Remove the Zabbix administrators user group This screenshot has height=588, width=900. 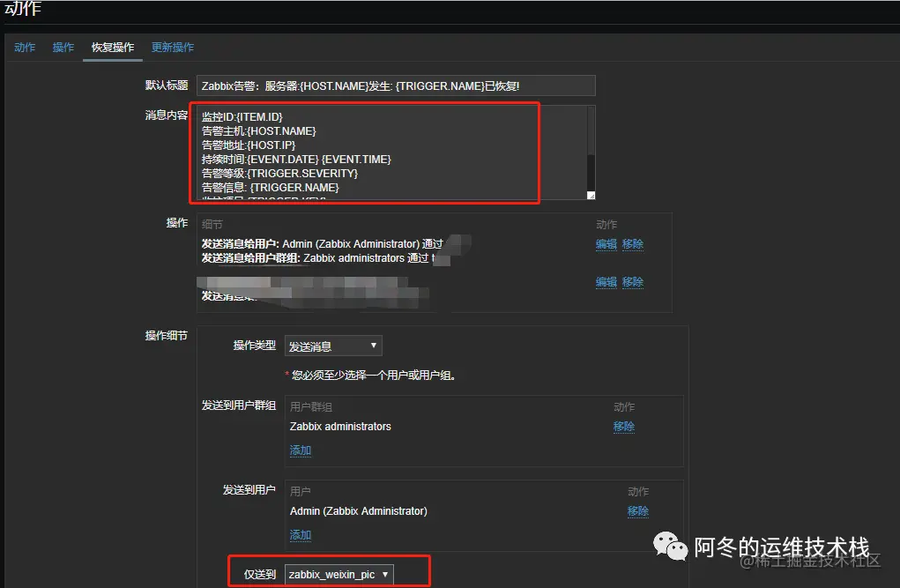[x=623, y=426]
